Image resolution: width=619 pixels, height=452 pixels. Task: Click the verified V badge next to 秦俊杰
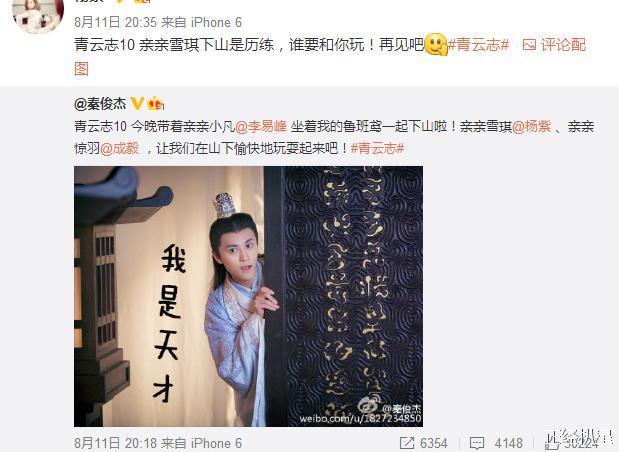tap(137, 103)
